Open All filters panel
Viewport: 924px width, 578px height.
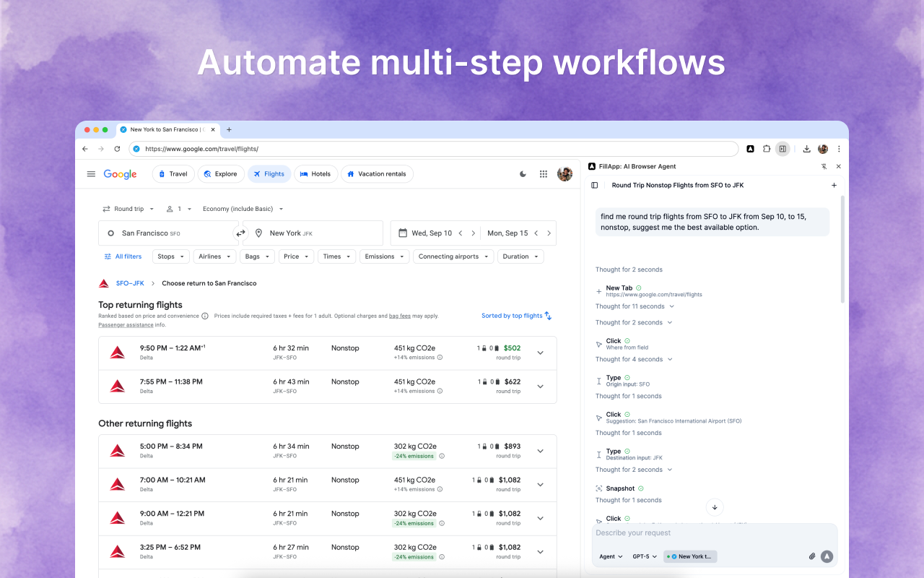[123, 256]
